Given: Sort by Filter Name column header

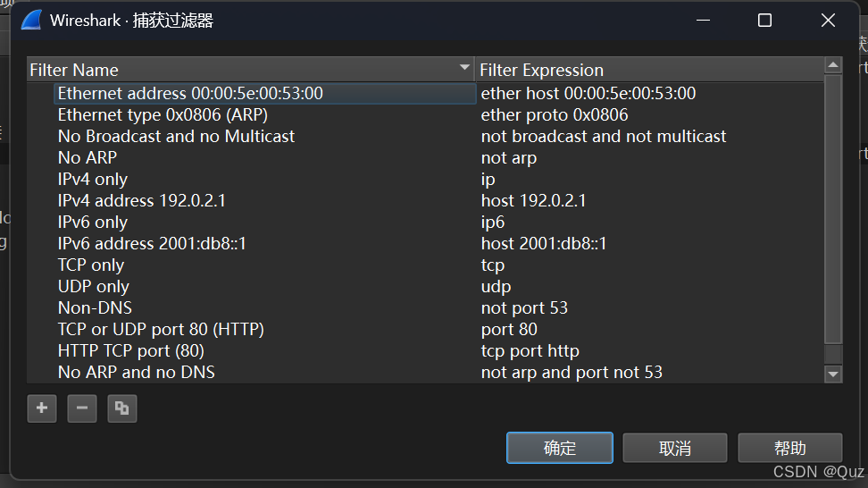Looking at the screenshot, I should coord(251,70).
